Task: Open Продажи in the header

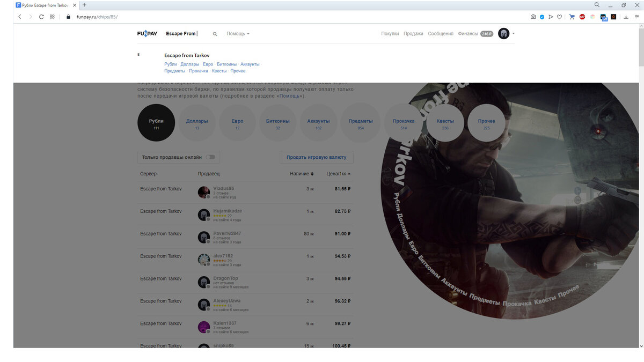Action: pos(413,34)
